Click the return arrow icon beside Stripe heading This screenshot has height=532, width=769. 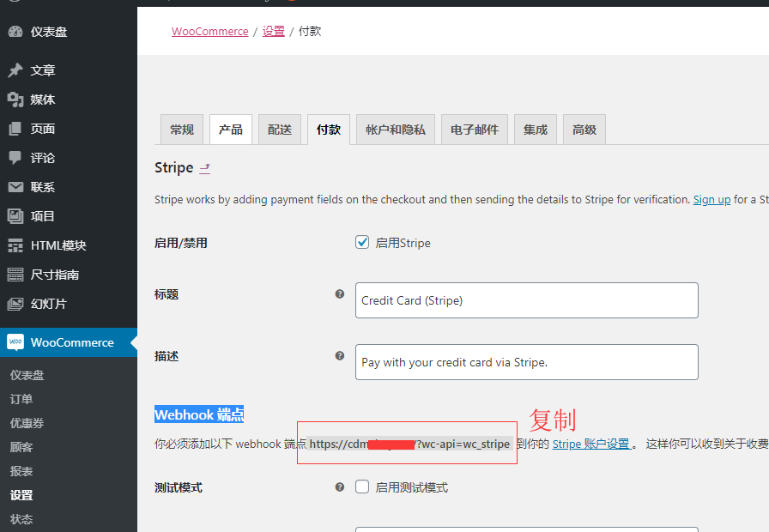pyautogui.click(x=205, y=168)
